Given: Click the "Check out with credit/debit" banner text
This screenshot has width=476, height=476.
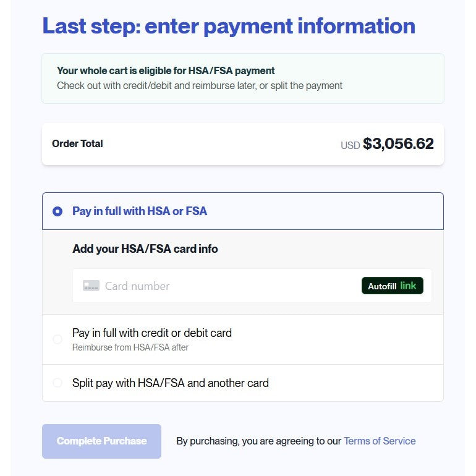Looking at the screenshot, I should [x=200, y=86].
